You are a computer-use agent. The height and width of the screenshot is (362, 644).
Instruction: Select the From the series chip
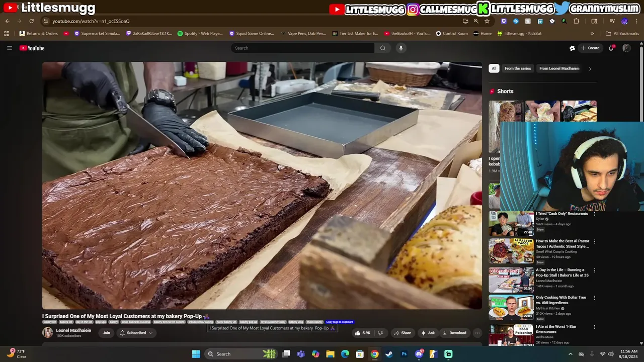coord(518,68)
